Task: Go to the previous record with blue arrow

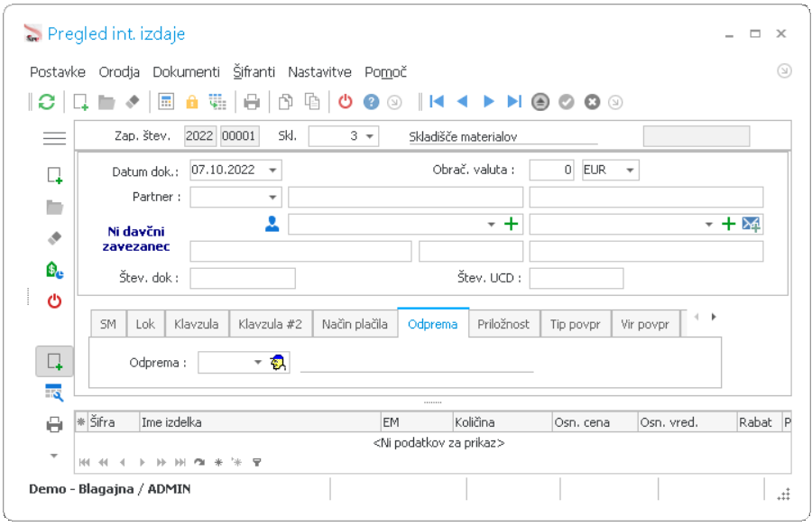Action: tap(463, 102)
